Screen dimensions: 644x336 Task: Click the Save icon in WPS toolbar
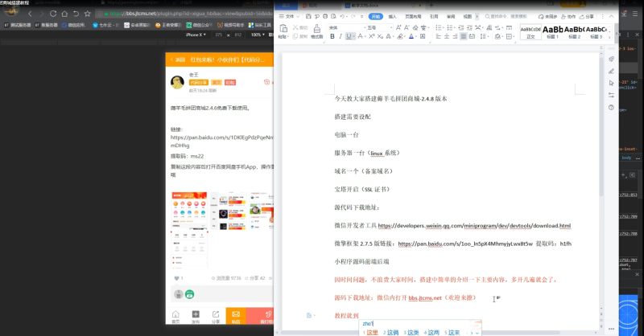click(x=308, y=16)
